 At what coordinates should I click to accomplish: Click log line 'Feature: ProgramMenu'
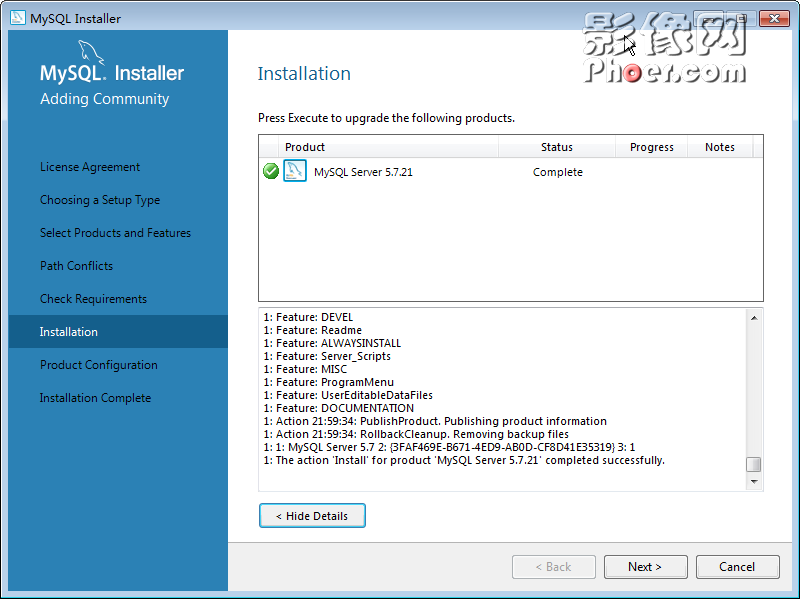tap(329, 382)
